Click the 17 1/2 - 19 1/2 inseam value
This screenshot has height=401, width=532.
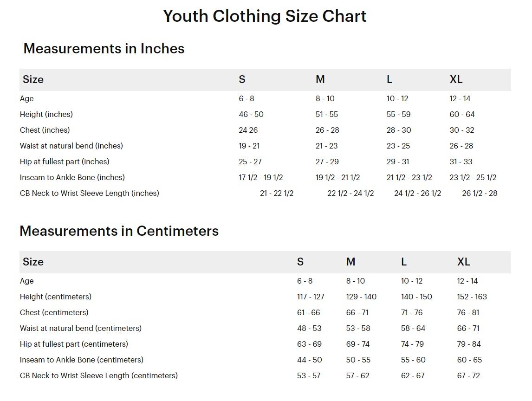261,178
